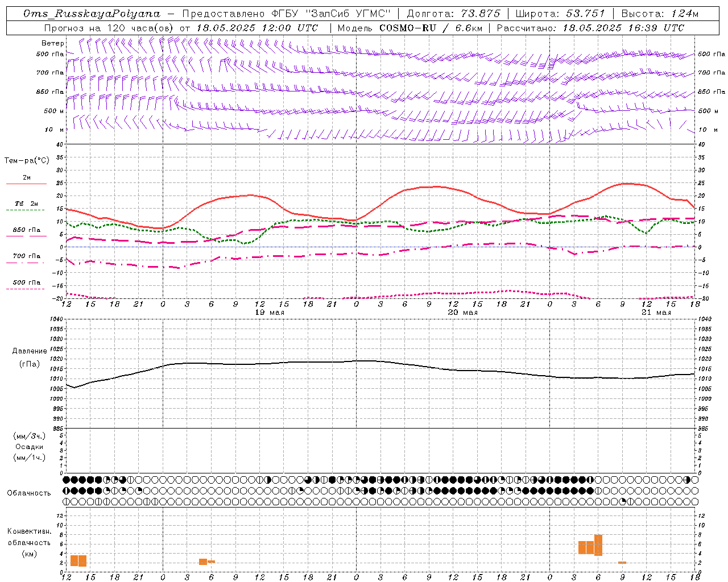Click the Конвективн. облачность label

pyautogui.click(x=29, y=537)
